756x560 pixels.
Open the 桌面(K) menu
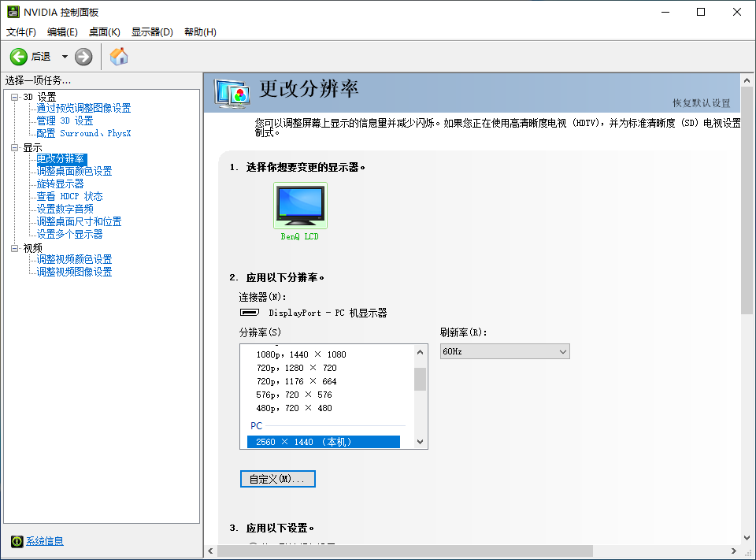click(x=105, y=32)
